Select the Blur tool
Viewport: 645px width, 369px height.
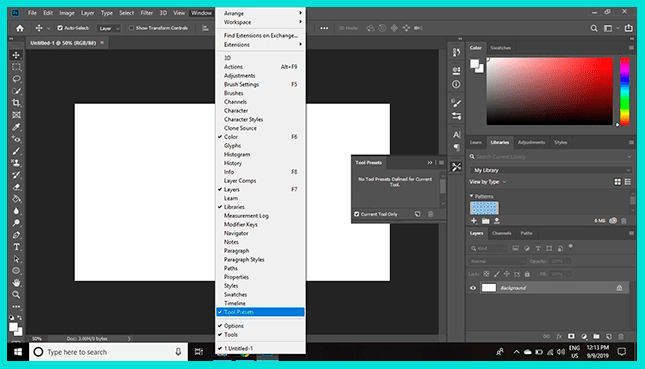click(x=16, y=211)
